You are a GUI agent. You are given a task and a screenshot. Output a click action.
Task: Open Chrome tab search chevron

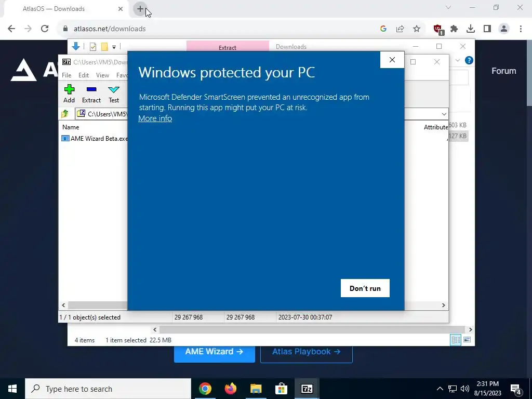click(x=448, y=7)
